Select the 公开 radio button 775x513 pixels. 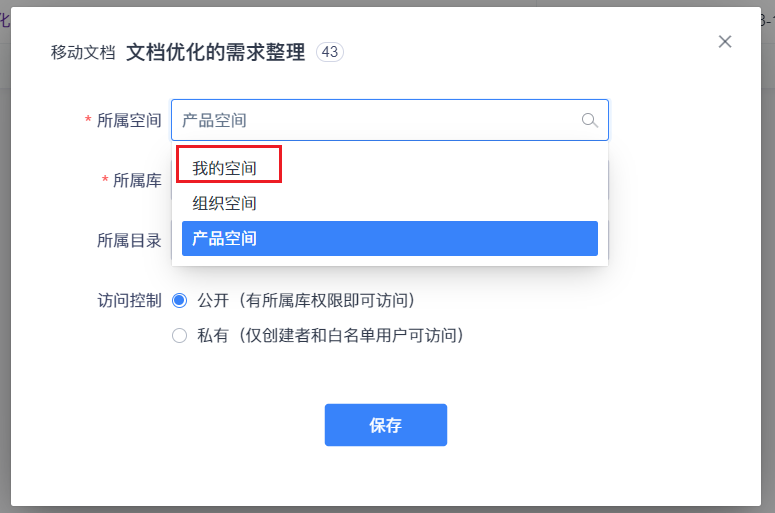(179, 300)
